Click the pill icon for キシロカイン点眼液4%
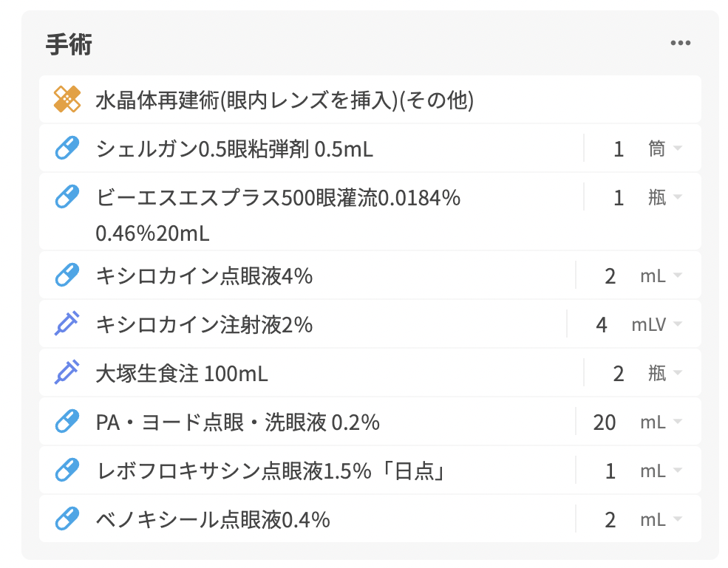Screen dimensions: 728x568 [67, 276]
